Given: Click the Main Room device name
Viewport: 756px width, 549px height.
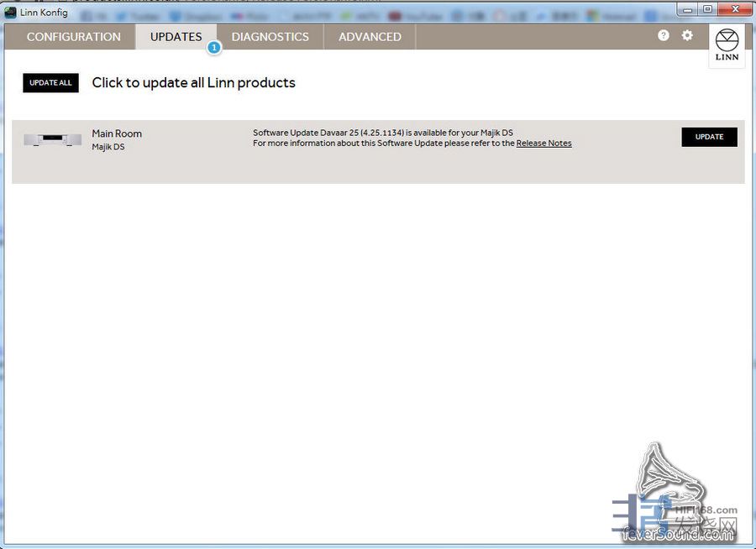Looking at the screenshot, I should pos(117,133).
